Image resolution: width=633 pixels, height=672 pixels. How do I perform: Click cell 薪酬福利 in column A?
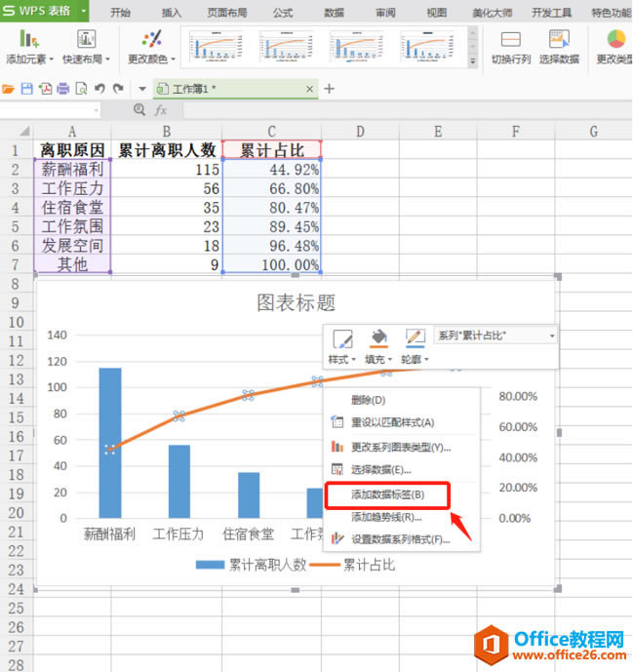click(x=72, y=170)
